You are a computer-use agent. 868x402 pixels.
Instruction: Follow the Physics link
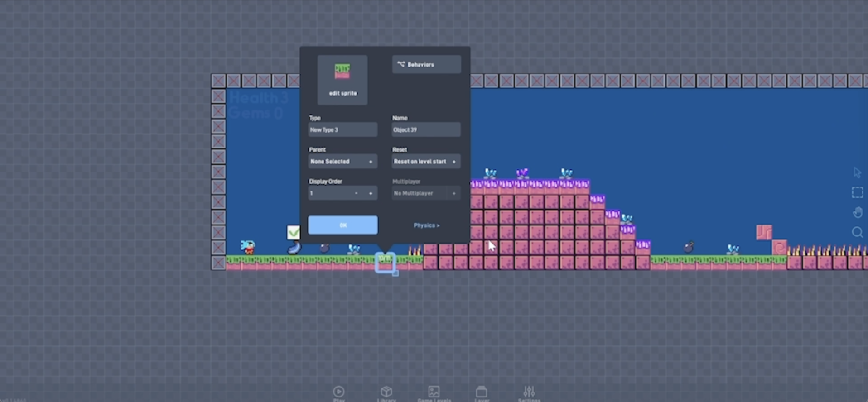click(x=426, y=225)
